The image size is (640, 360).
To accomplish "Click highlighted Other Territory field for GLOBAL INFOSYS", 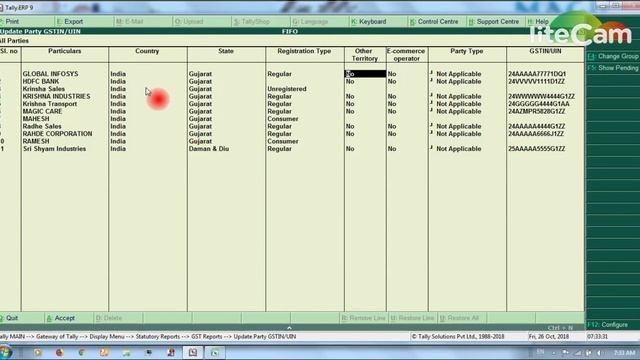I will (x=365, y=74).
